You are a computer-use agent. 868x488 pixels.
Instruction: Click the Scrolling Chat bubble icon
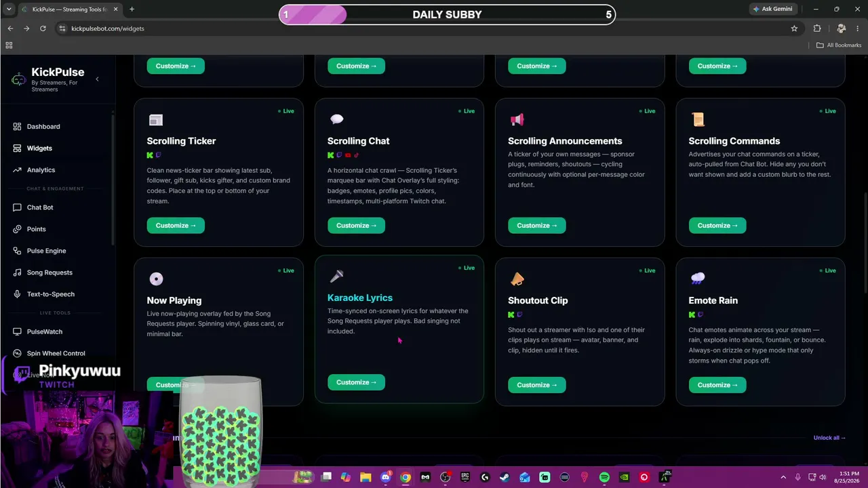[x=336, y=120]
